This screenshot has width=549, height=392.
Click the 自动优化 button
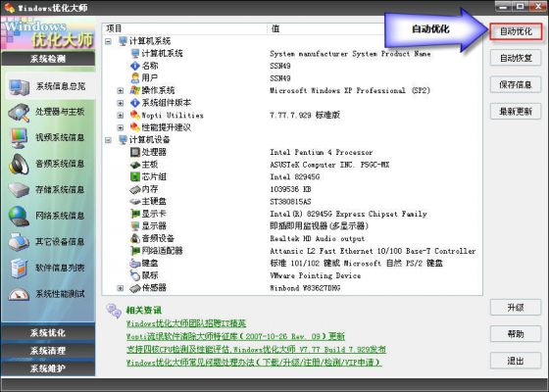point(516,31)
